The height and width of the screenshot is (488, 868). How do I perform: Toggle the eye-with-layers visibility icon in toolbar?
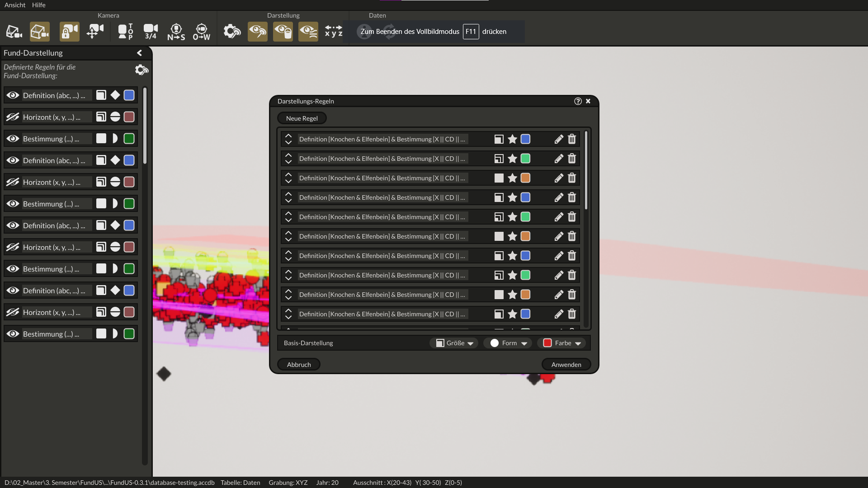(x=308, y=32)
